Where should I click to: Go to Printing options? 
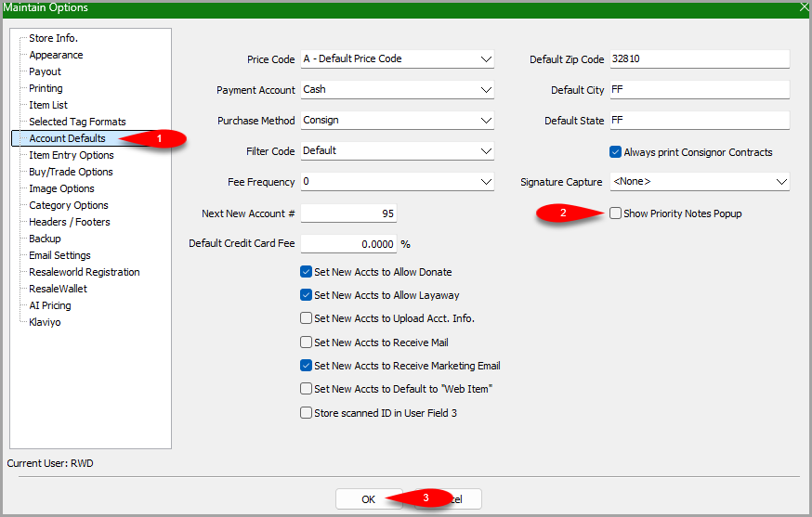(x=46, y=88)
